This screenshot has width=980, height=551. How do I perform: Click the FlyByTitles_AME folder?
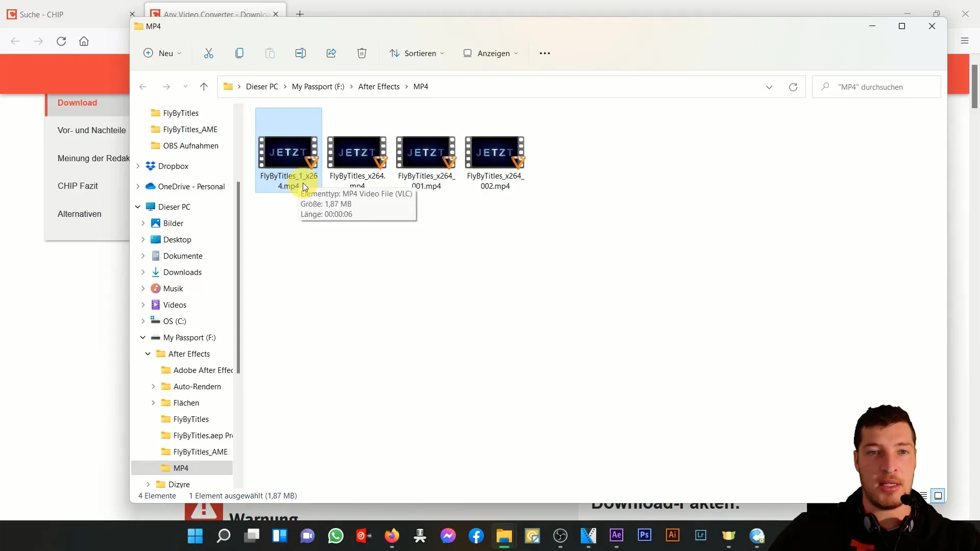[x=189, y=129]
